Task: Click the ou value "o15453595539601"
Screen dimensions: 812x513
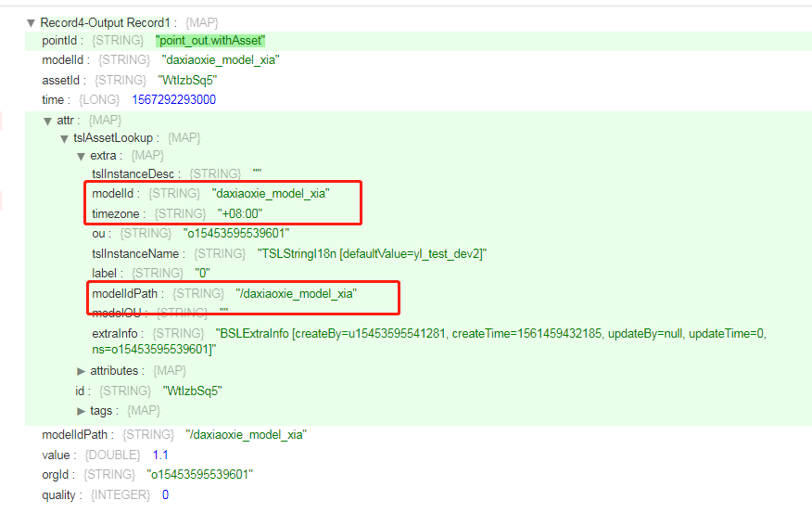Action: [236, 234]
